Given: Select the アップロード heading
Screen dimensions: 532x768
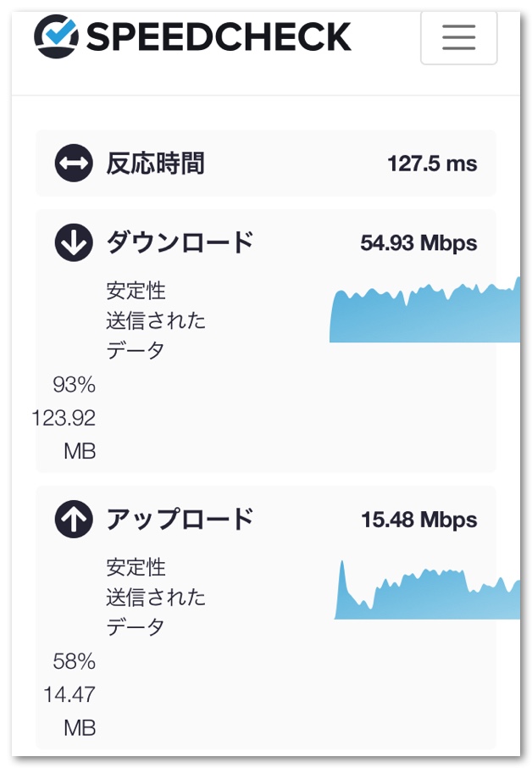Looking at the screenshot, I should [x=180, y=519].
